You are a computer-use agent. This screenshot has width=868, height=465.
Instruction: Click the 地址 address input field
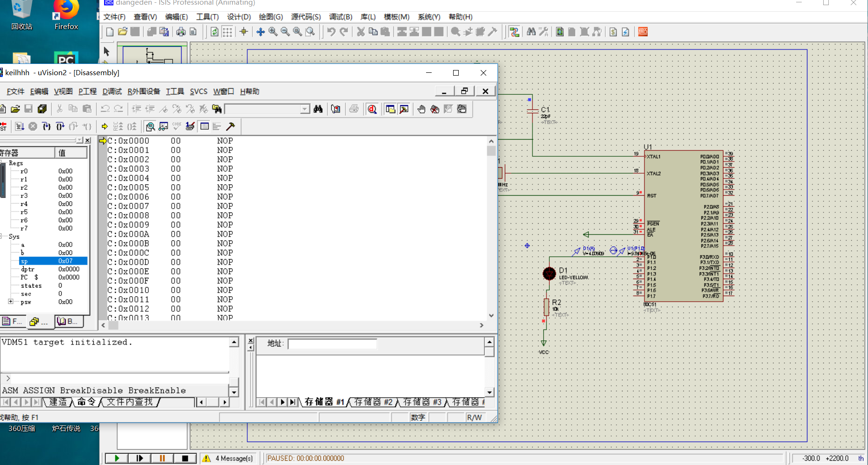pos(332,344)
